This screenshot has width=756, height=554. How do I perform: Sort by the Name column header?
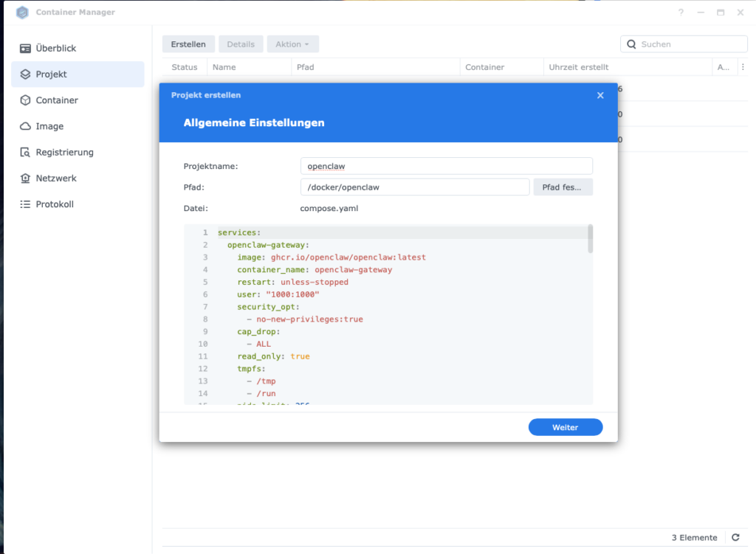[x=224, y=67]
